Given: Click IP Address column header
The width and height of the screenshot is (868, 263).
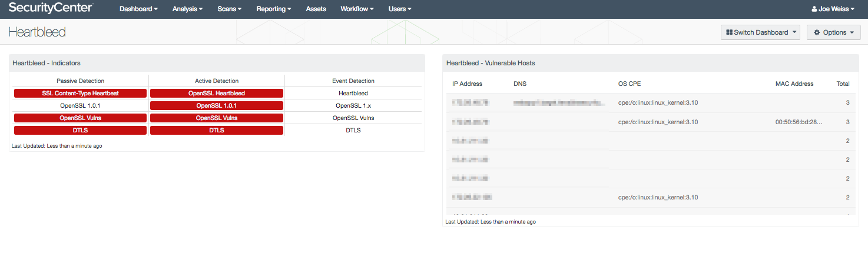Looking at the screenshot, I should click(x=467, y=84).
